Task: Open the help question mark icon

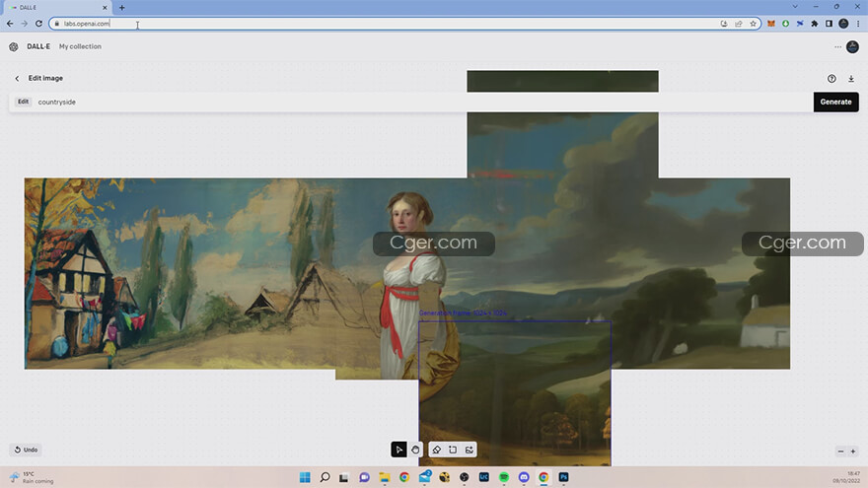Action: (x=832, y=78)
